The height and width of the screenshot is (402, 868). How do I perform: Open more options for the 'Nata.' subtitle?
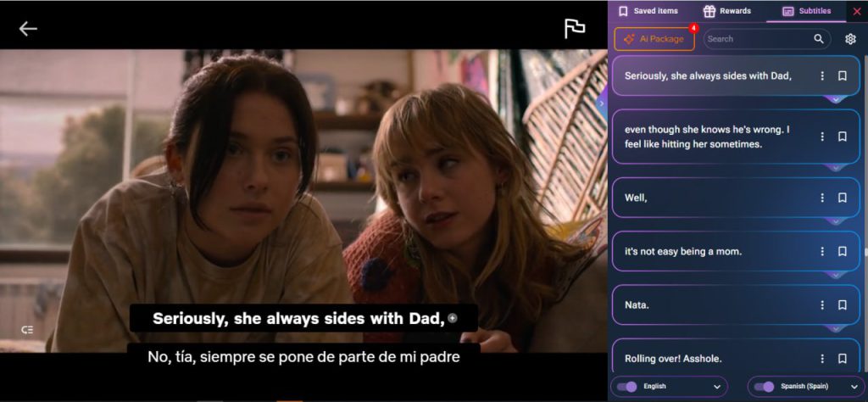[x=822, y=305]
